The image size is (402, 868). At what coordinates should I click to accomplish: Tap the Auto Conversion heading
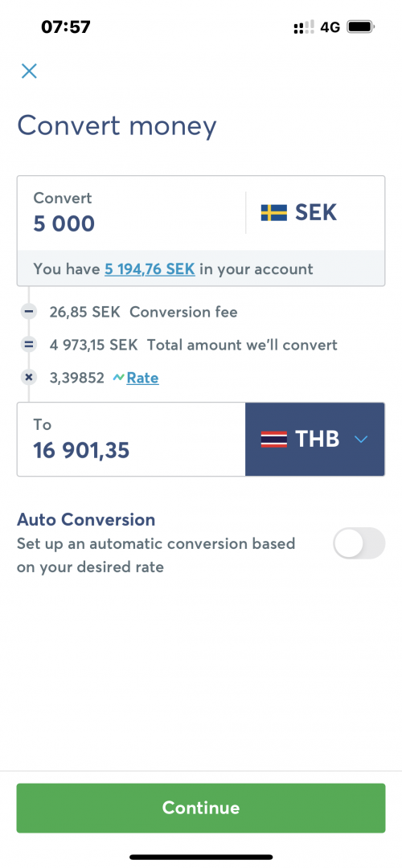(x=86, y=520)
